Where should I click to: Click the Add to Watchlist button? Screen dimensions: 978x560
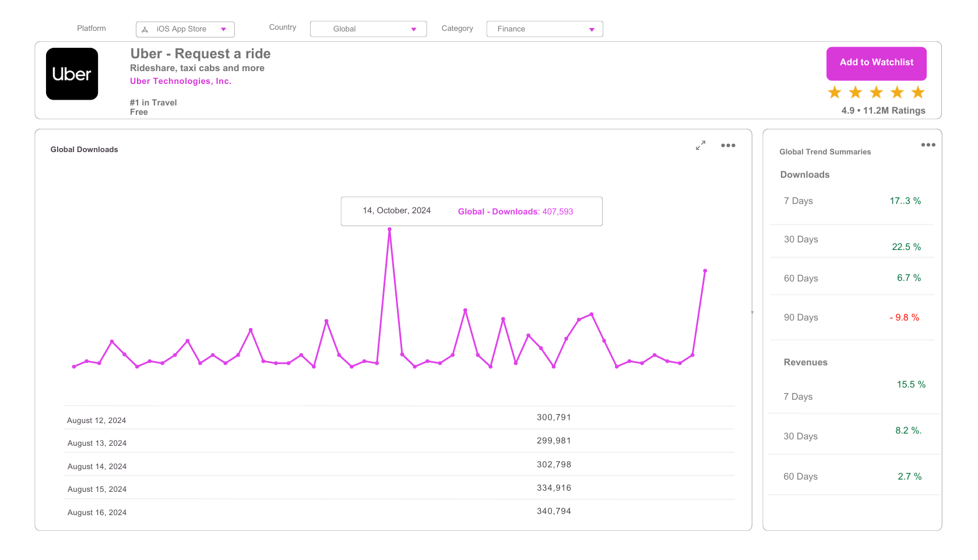coord(877,64)
